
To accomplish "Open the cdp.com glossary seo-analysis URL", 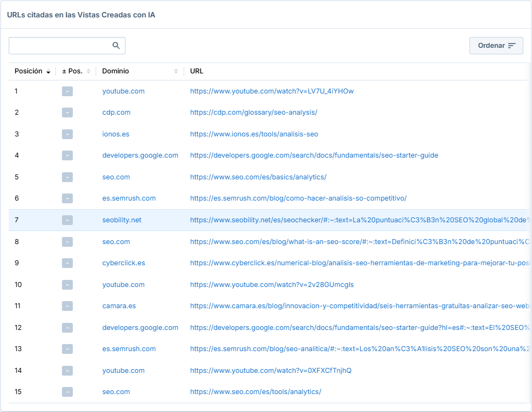I will (253, 113).
